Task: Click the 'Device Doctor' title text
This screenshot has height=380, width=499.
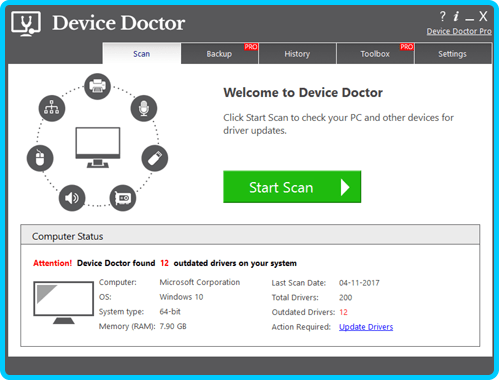Action: [x=119, y=23]
